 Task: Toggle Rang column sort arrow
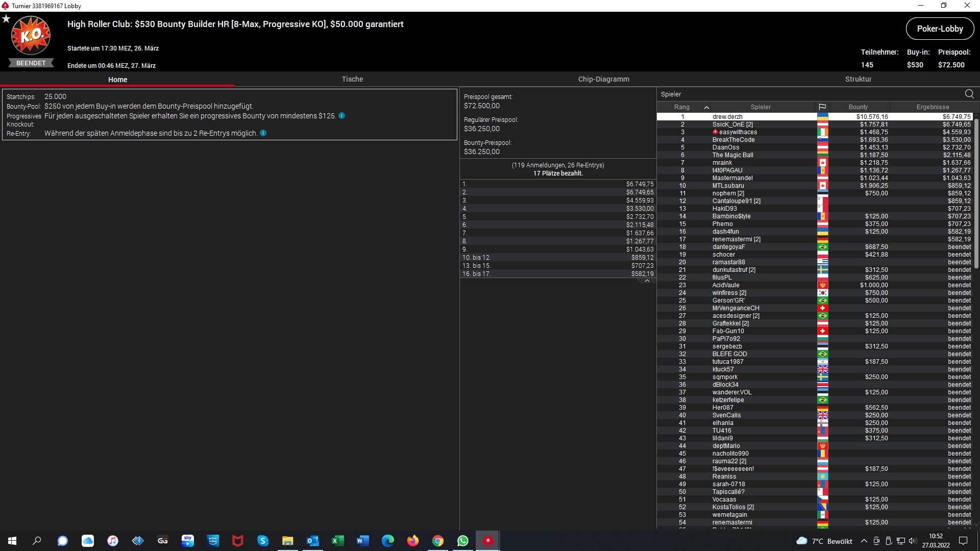(706, 107)
